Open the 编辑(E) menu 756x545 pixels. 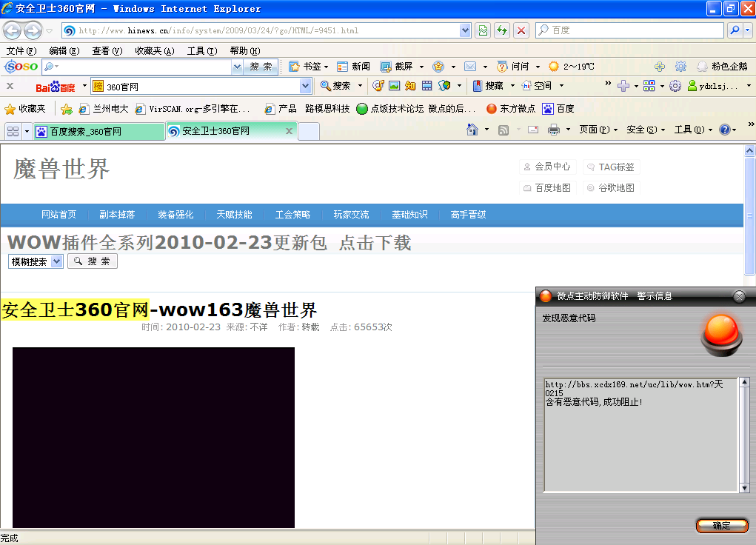(x=64, y=50)
